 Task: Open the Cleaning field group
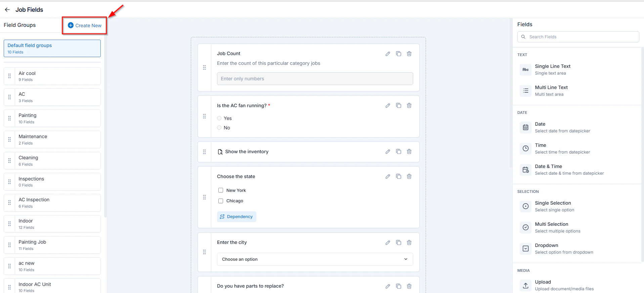(52, 161)
